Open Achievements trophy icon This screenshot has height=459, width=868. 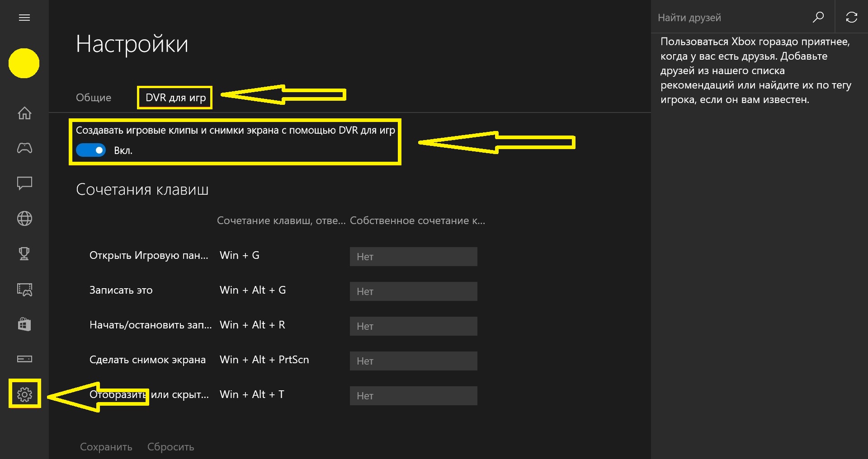tap(24, 253)
